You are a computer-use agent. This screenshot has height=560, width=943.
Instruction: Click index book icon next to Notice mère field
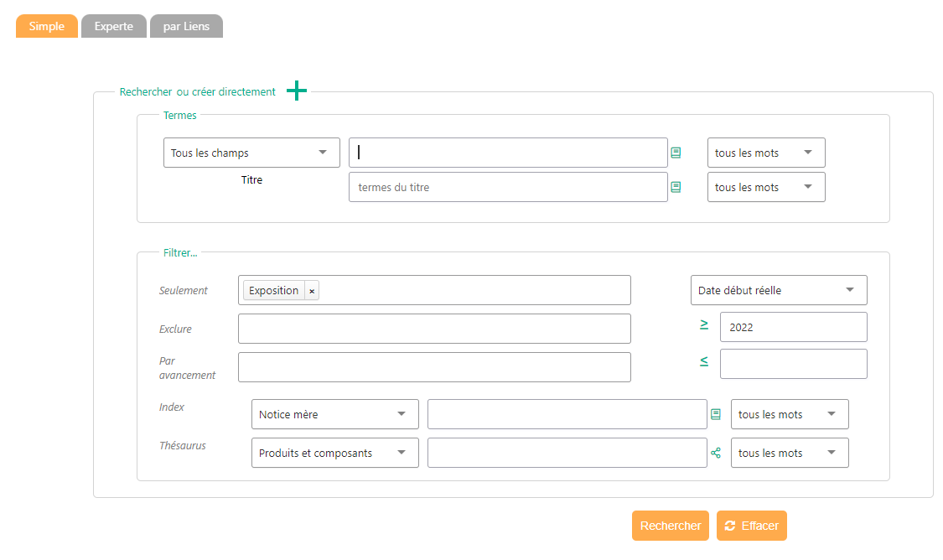(x=716, y=414)
